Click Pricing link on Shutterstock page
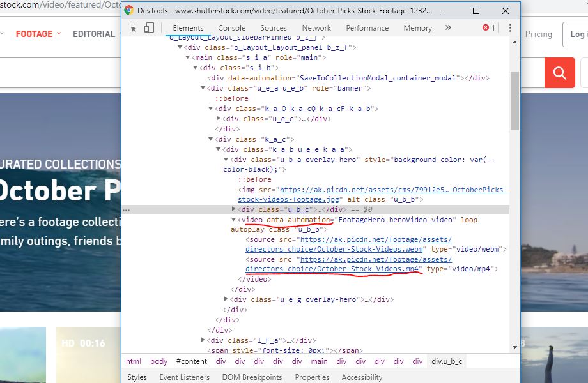 pyautogui.click(x=539, y=34)
